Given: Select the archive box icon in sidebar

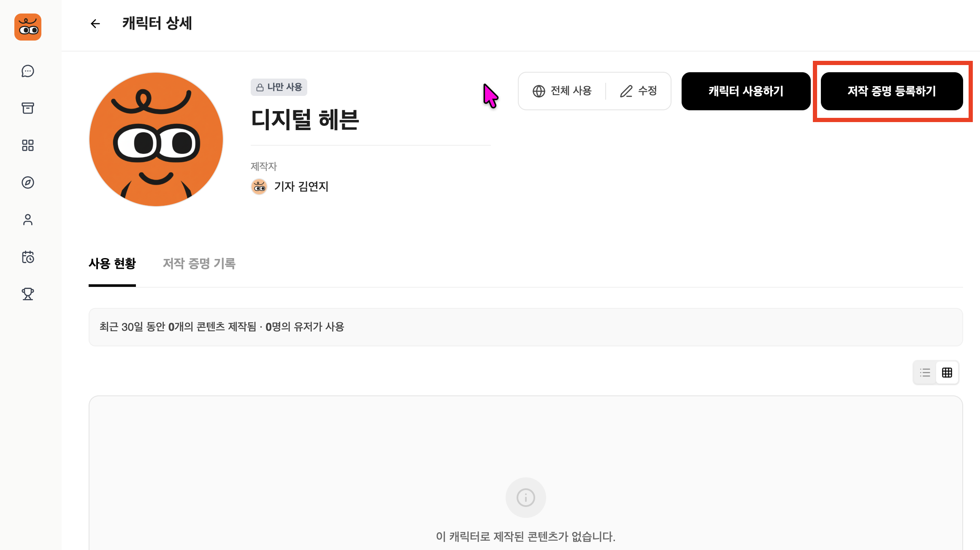Looking at the screenshot, I should [x=27, y=108].
